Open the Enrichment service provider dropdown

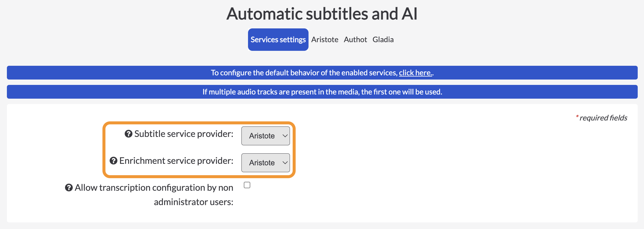pyautogui.click(x=266, y=163)
